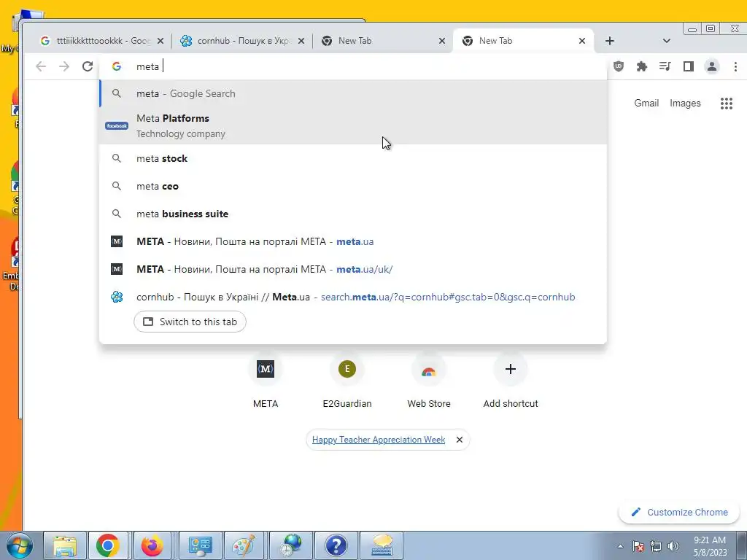This screenshot has width=747, height=560.
Task: Toggle the side panel icon
Action: pyautogui.click(x=689, y=66)
